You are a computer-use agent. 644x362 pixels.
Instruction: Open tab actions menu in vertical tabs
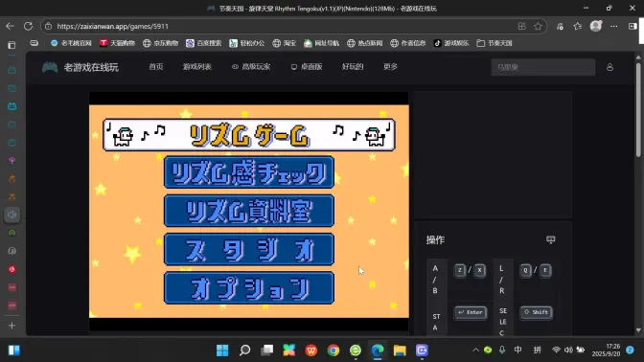point(11,45)
